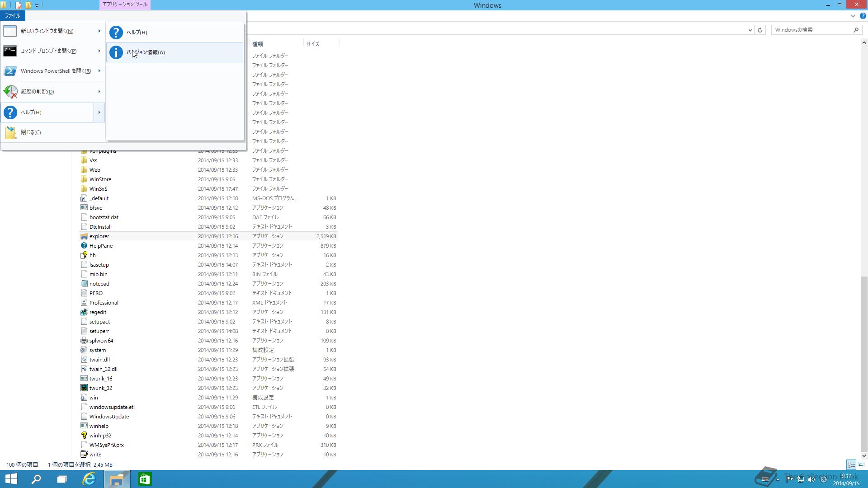
Task: Choose Windows PowerShell を開く(R)
Action: pyautogui.click(x=53, y=71)
